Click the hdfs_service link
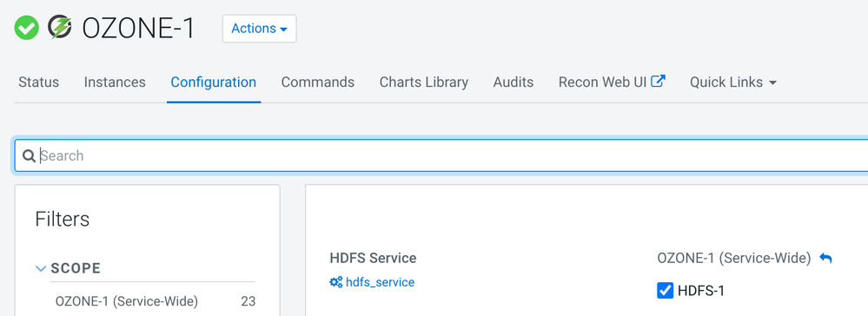The image size is (868, 316). (380, 282)
